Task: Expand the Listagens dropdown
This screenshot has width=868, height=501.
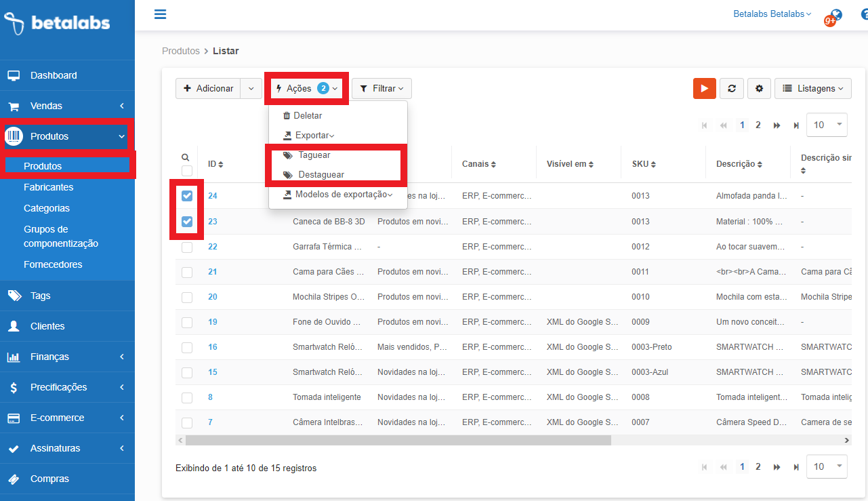Action: coord(812,89)
